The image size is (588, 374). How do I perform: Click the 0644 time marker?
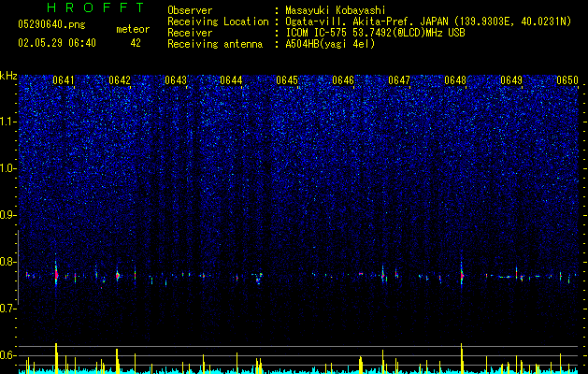231,80
